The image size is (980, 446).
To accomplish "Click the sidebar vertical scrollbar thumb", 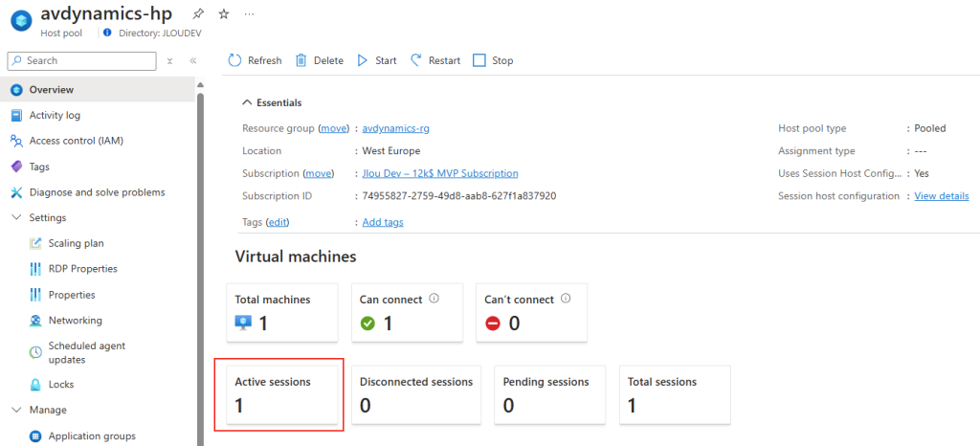I will point(200,269).
